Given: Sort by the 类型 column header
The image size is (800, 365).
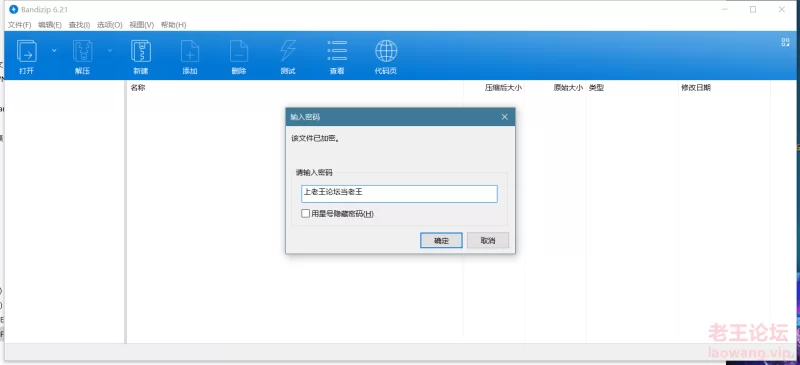Looking at the screenshot, I should [596, 88].
